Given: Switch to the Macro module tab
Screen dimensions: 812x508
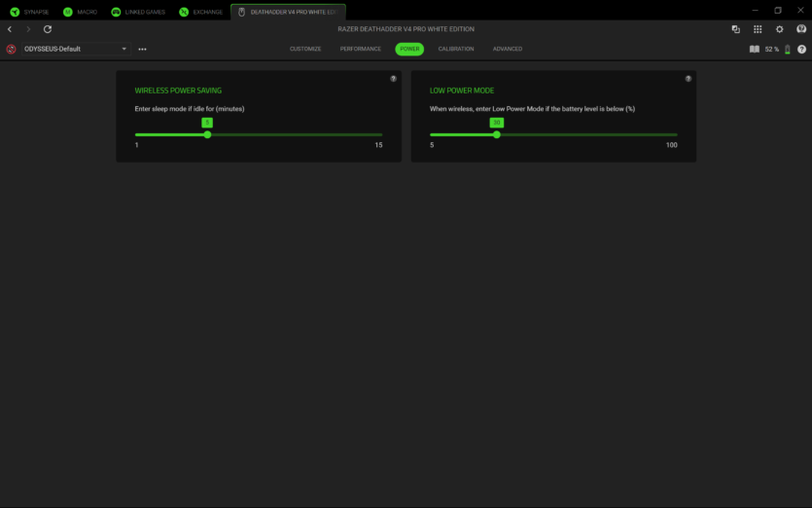Looking at the screenshot, I should (81, 12).
